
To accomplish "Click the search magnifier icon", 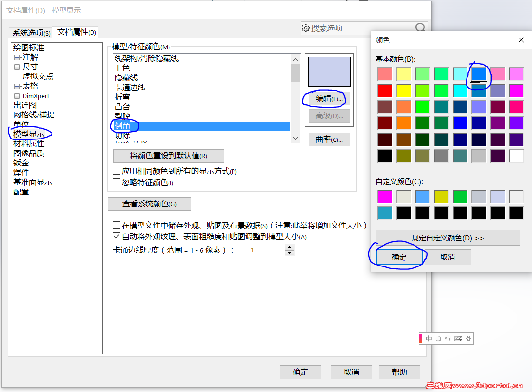I will (x=420, y=28).
